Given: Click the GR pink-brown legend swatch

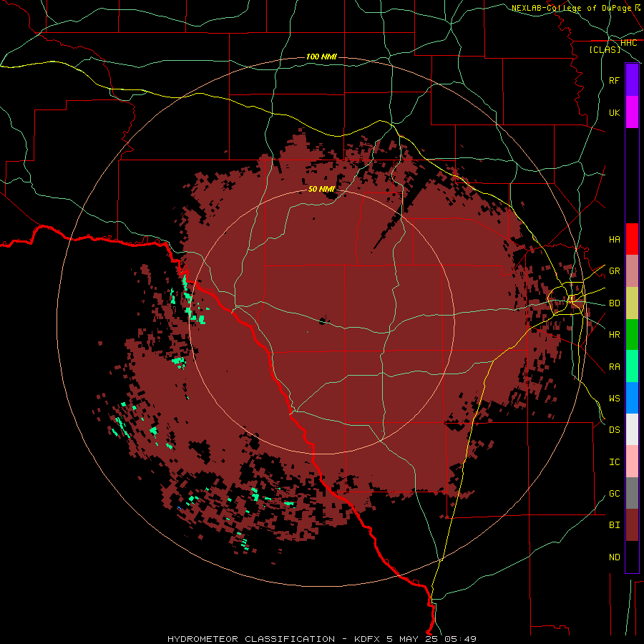Looking at the screenshot, I should click(x=632, y=271).
